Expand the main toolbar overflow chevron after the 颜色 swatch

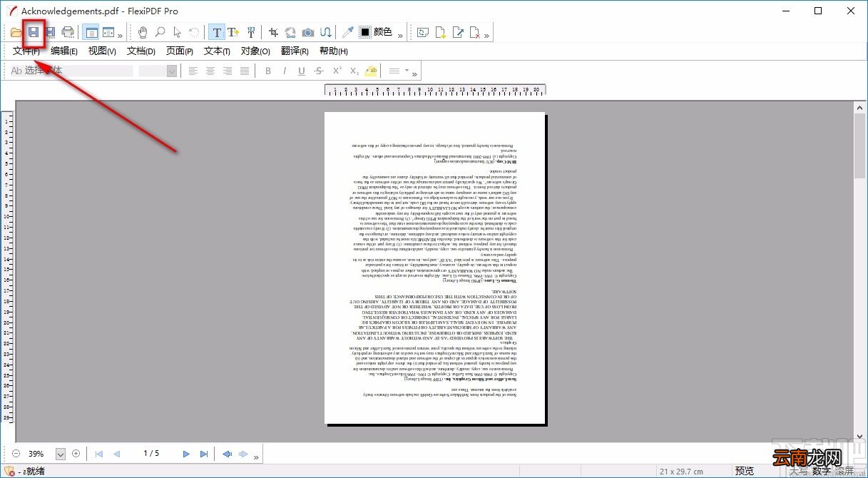coord(400,35)
